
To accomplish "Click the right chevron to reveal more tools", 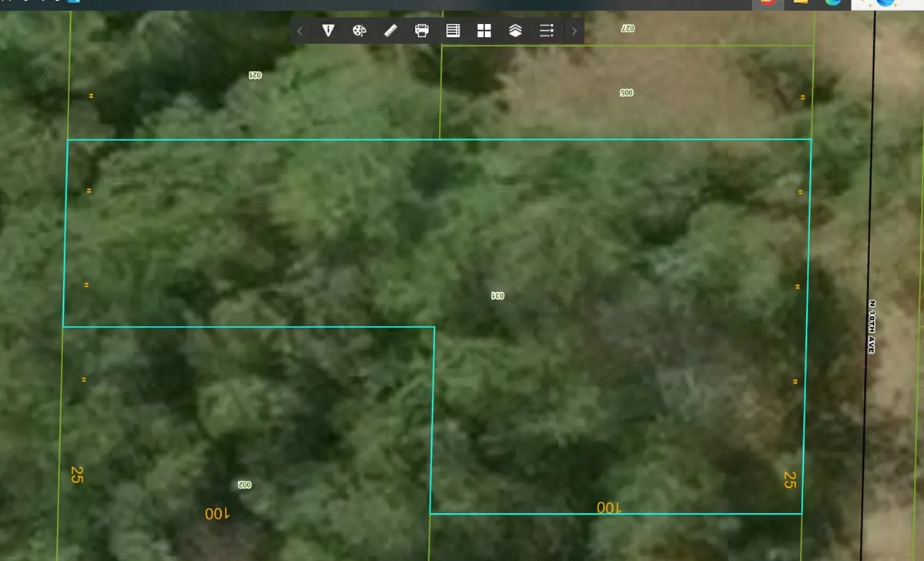I will tap(574, 31).
